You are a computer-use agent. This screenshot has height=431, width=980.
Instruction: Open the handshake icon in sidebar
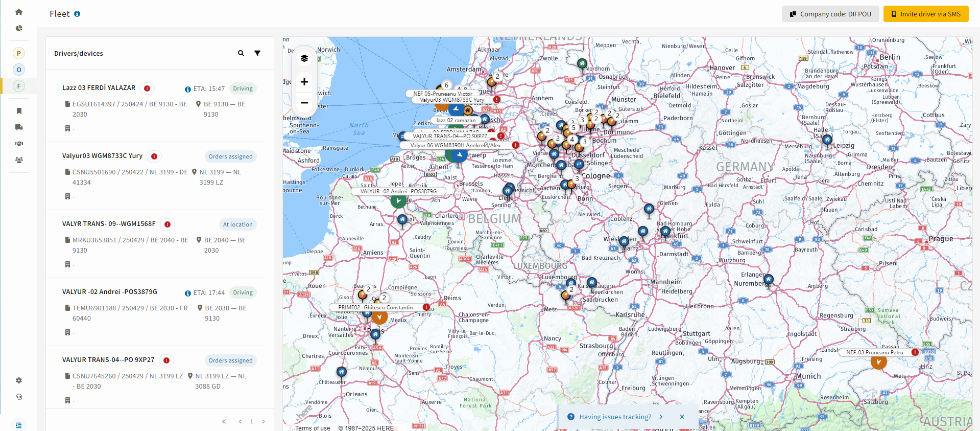pos(19,144)
